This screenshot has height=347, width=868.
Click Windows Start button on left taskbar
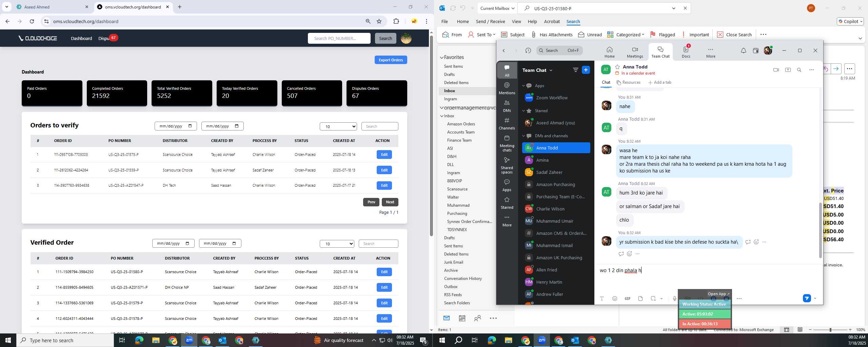coord(8,340)
